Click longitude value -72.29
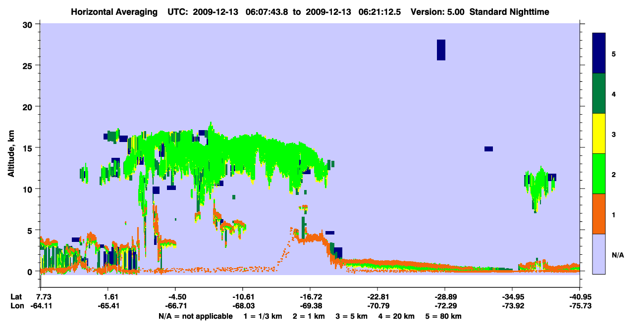The image size is (644, 330). 444,306
